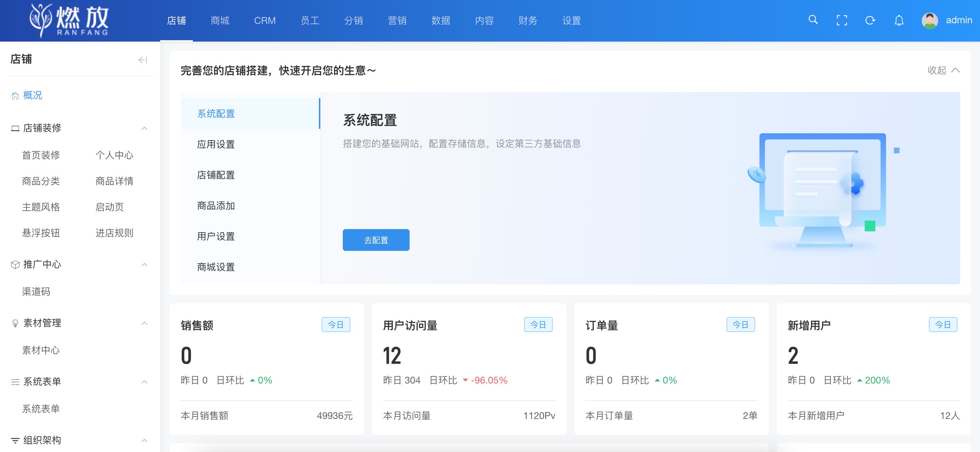Open 渠道码 in the sidebar
This screenshot has width=980, height=452.
[x=36, y=291]
